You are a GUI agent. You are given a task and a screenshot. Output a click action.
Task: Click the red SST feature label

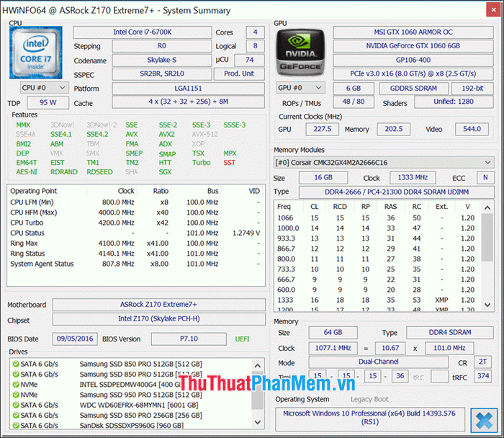coord(229,163)
